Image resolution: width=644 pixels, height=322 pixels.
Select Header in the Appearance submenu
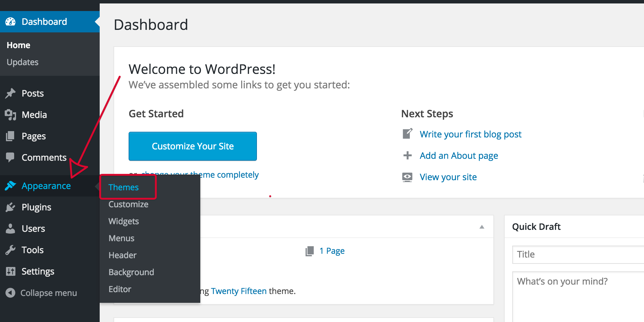(x=122, y=255)
